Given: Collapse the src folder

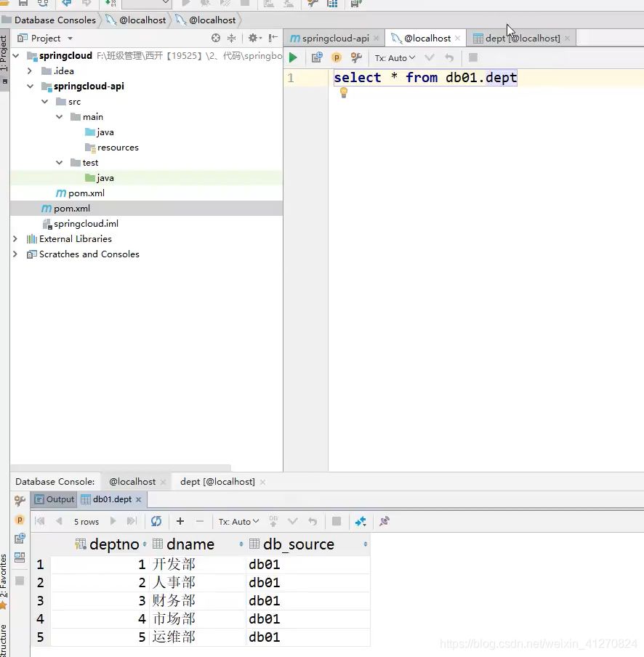Looking at the screenshot, I should pos(45,102).
